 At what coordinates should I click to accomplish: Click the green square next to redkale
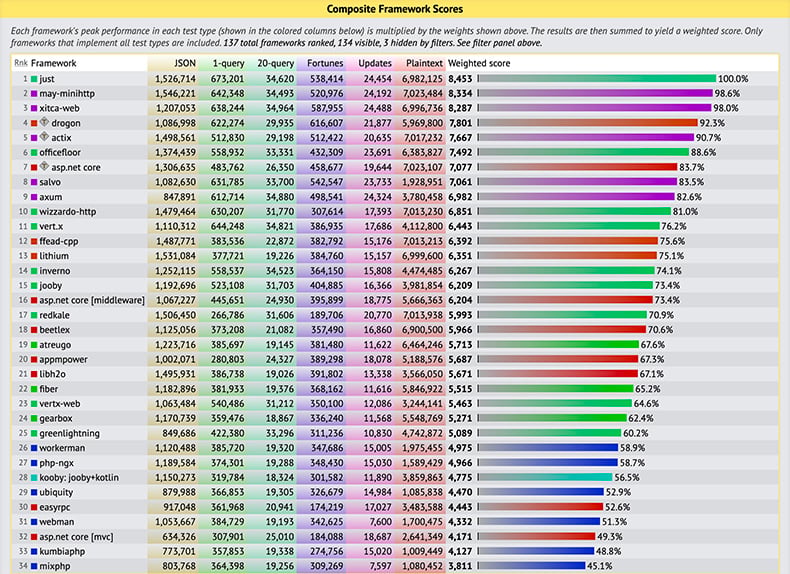pyautogui.click(x=34, y=315)
